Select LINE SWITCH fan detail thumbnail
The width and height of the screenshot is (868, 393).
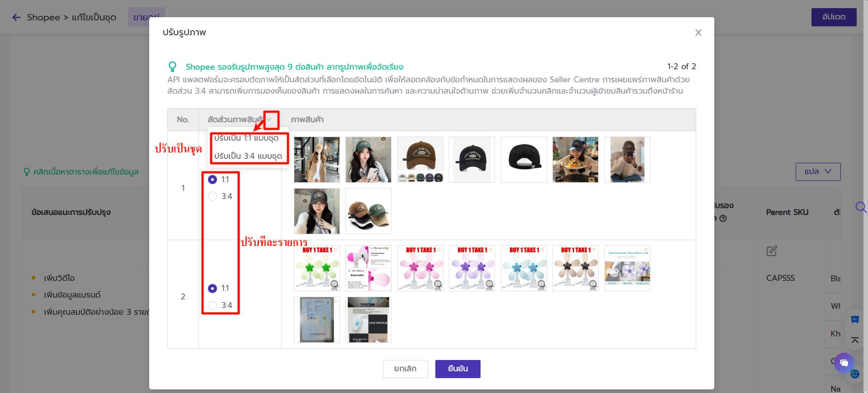coord(368,320)
